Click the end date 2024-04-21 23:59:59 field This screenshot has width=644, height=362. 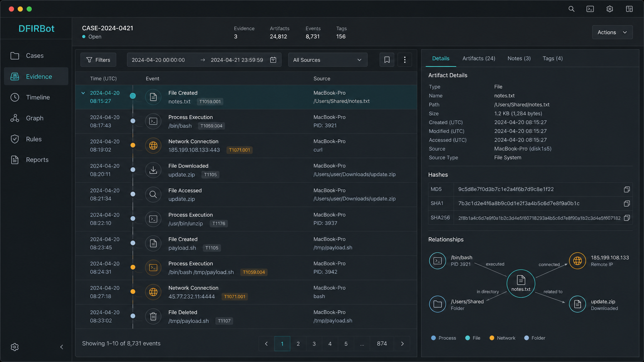237,60
